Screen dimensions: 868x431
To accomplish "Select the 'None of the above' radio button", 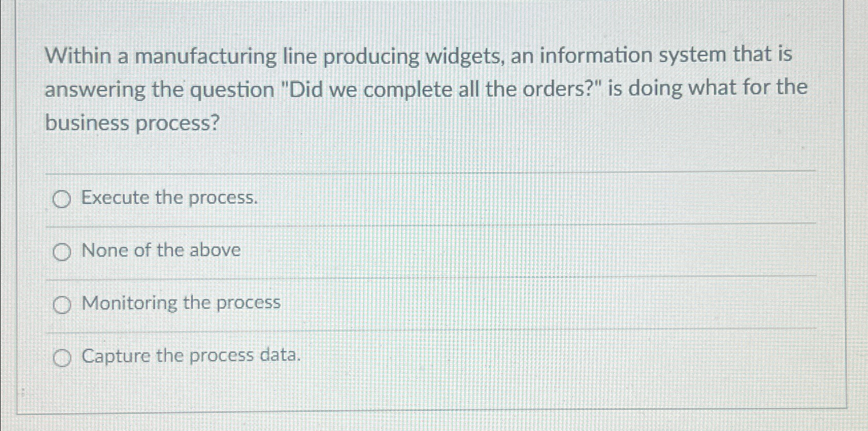I will 62,252.
